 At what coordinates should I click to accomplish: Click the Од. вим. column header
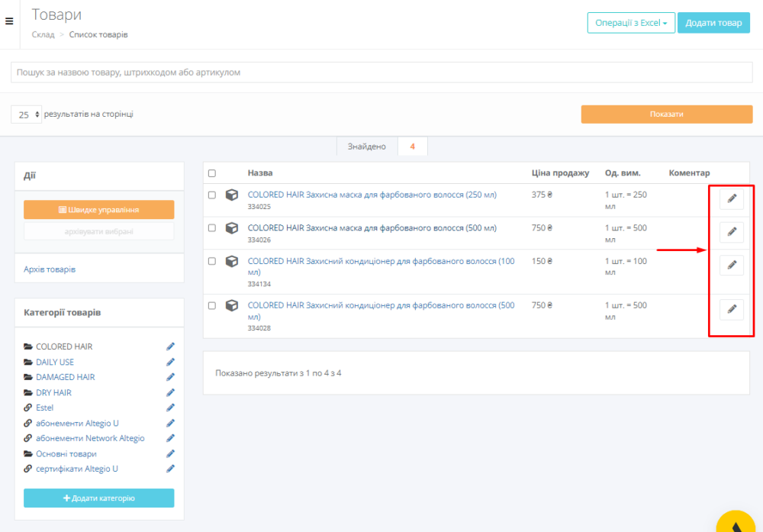click(623, 172)
